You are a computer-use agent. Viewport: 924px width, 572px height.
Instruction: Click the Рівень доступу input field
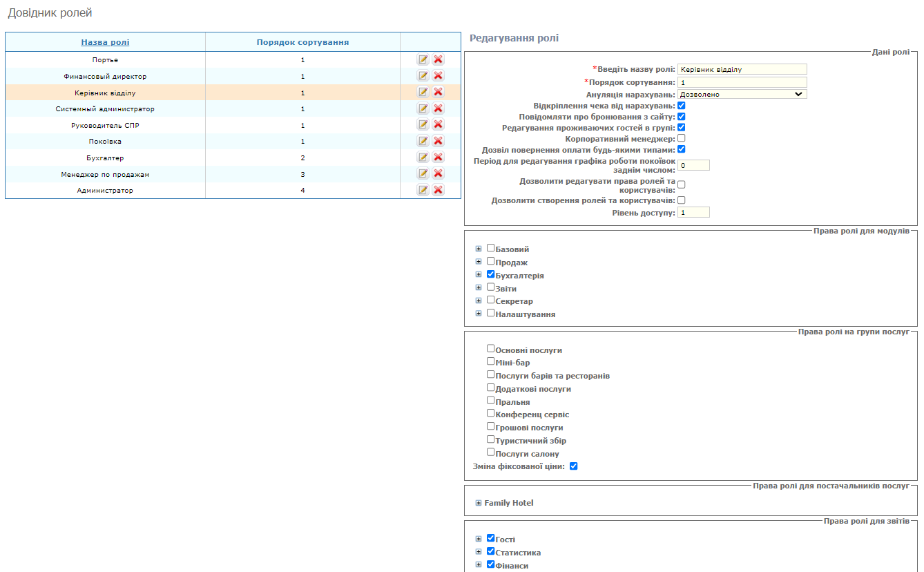(693, 213)
